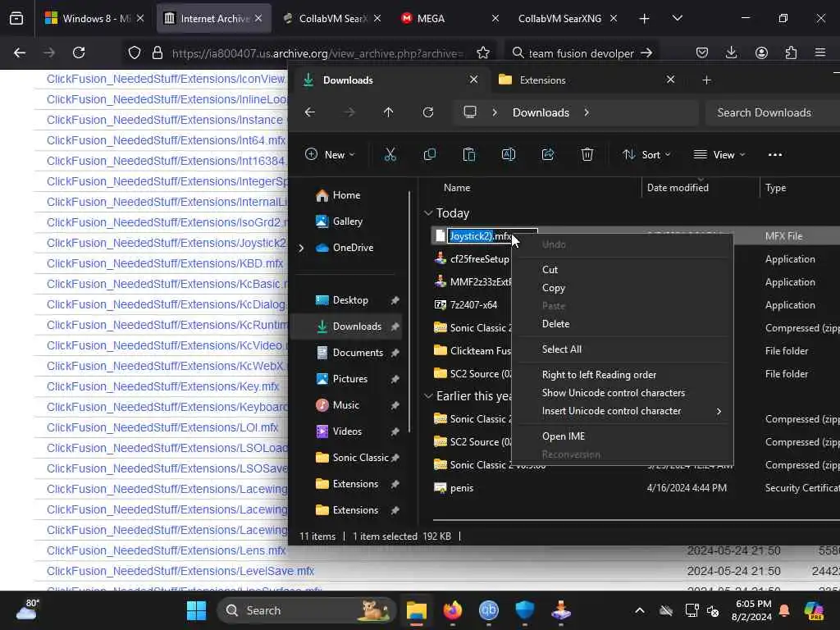
Task: Go up one folder level in Explorer
Action: tap(388, 112)
